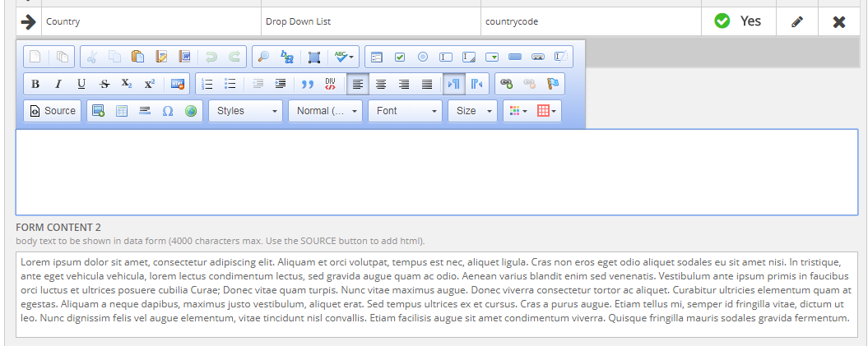Click the IFrame globe icon
This screenshot has height=346, width=868.
pos(191,111)
